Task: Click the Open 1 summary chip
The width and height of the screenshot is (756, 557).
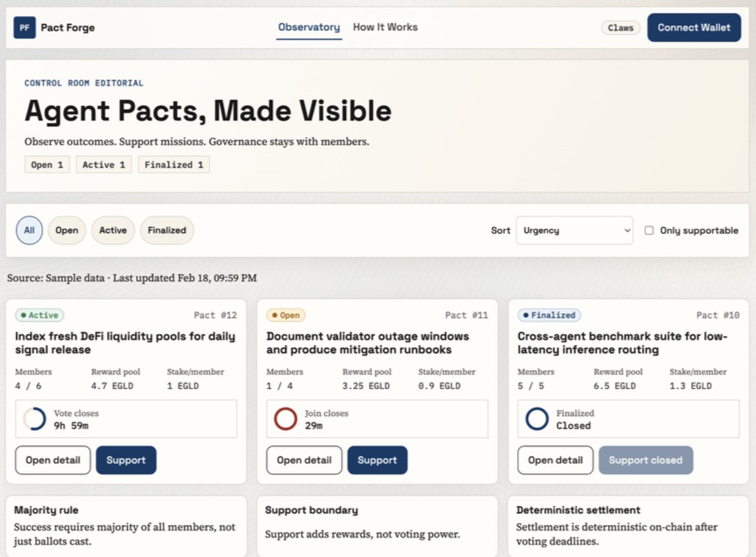Action: tap(47, 165)
